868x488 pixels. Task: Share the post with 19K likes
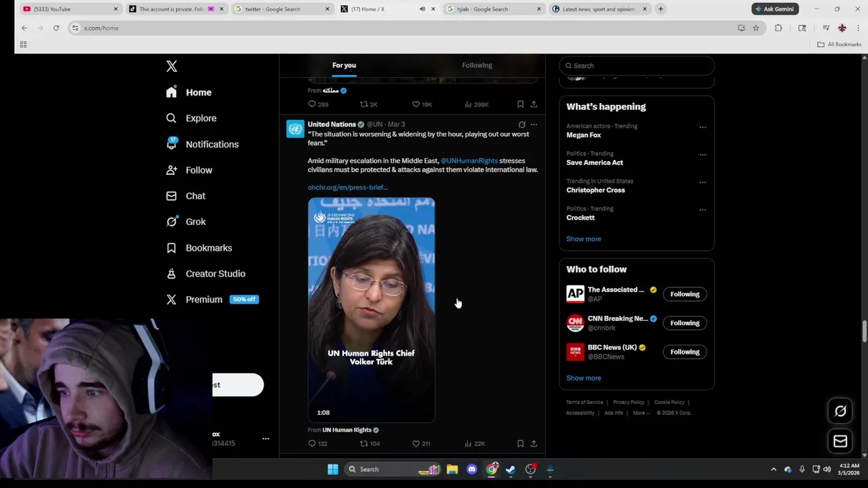tap(534, 104)
